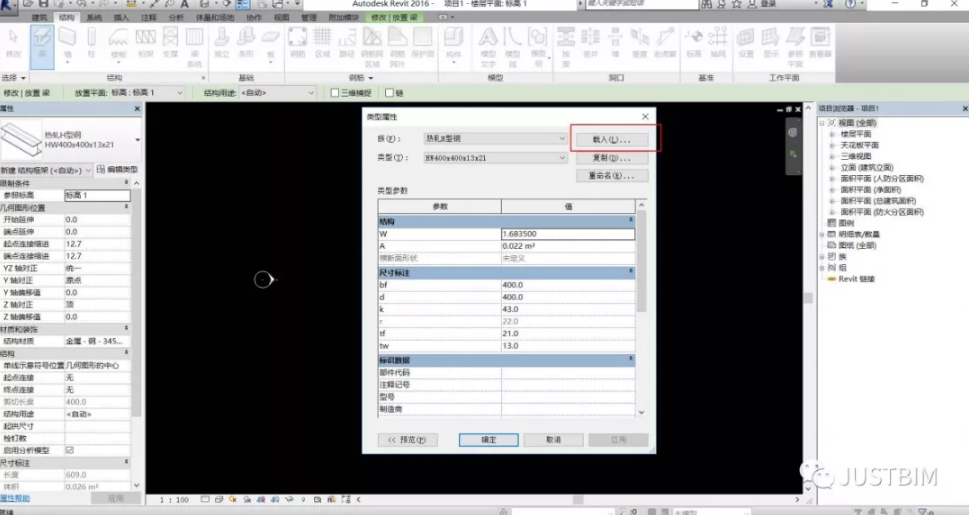Select the 标高 (Level) datum tool
The height and width of the screenshot is (515, 969).
pos(693,43)
